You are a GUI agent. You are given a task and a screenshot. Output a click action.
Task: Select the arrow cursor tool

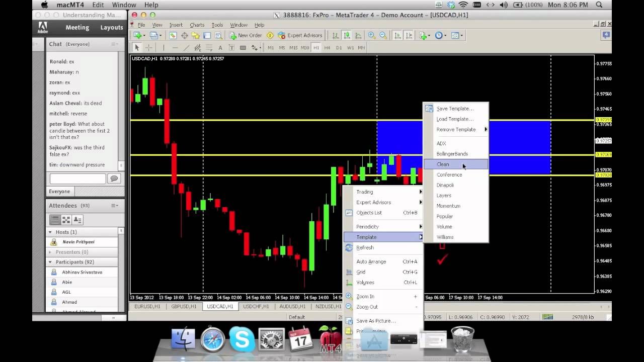(137, 48)
